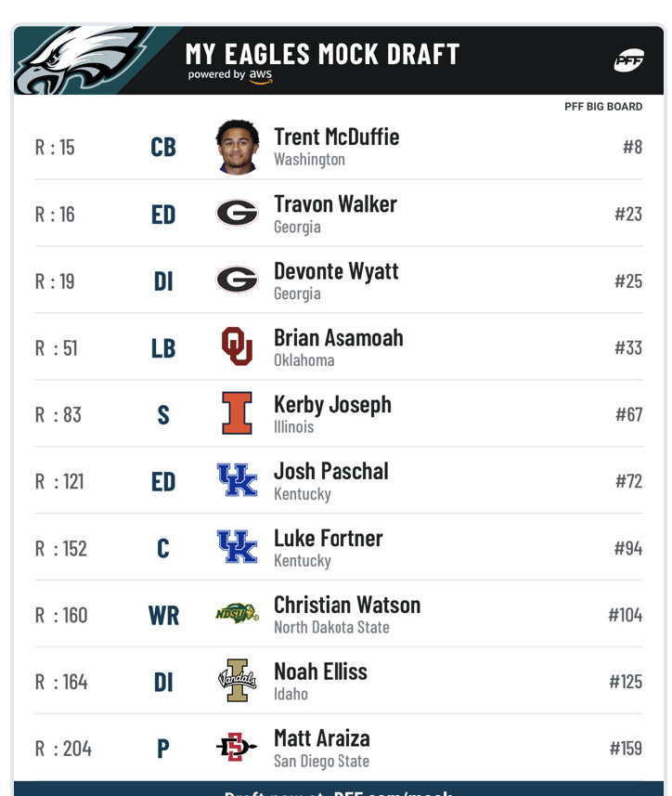Click the NDSU Bison logo

click(x=237, y=613)
